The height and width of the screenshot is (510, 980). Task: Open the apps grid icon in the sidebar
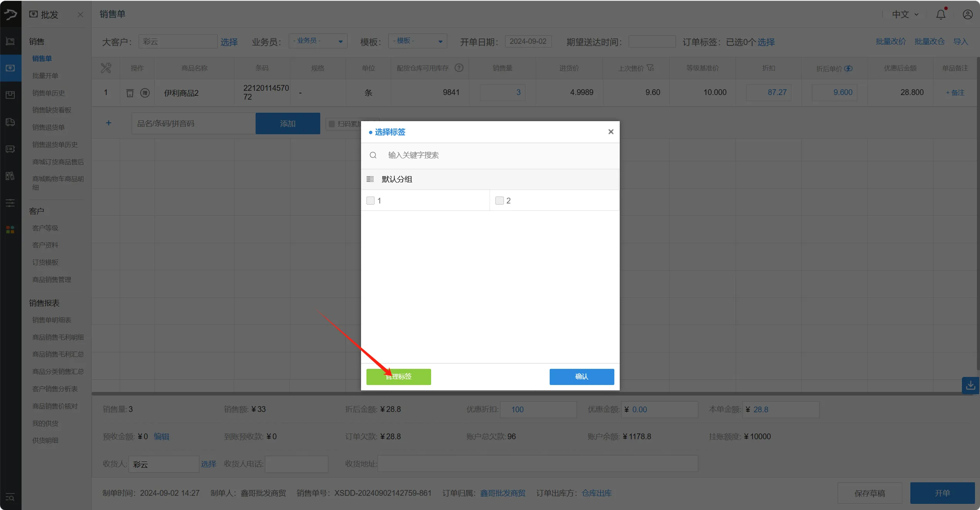10,230
